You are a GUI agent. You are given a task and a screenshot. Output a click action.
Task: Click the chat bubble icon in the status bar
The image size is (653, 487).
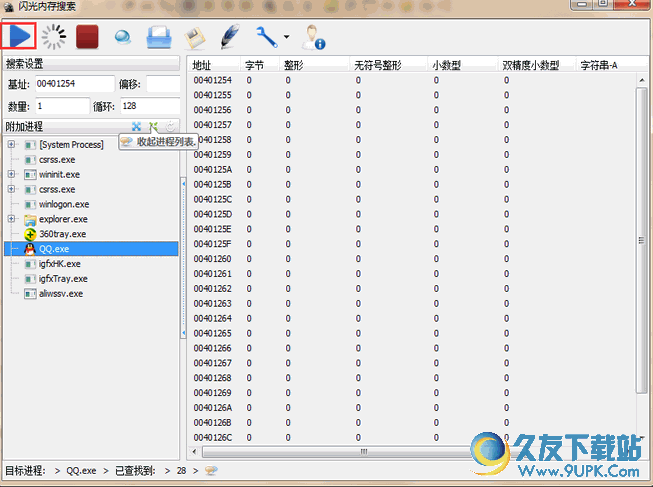tap(211, 471)
